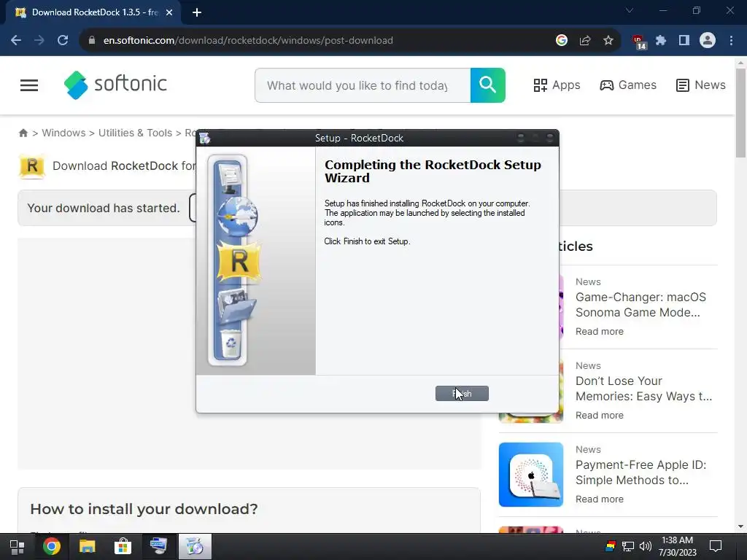Open File Explorer from taskbar
Viewport: 747px width, 560px height.
point(88,547)
